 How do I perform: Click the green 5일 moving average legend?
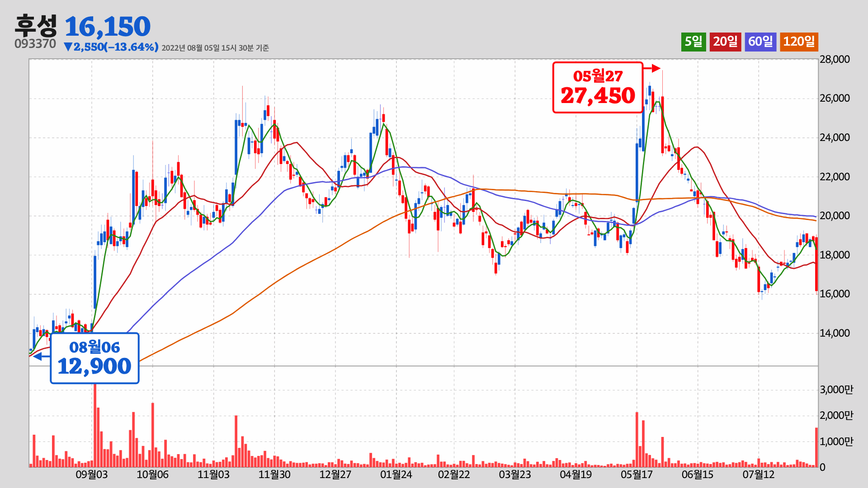click(x=693, y=42)
